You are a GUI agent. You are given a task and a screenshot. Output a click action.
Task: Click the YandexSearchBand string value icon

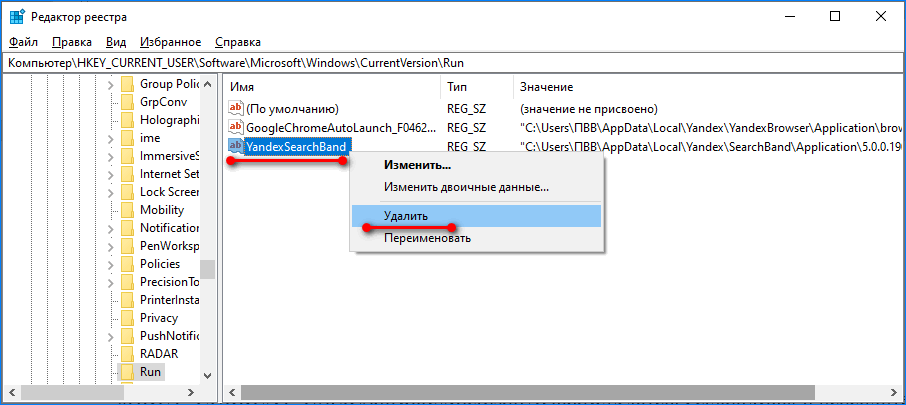[x=236, y=146]
